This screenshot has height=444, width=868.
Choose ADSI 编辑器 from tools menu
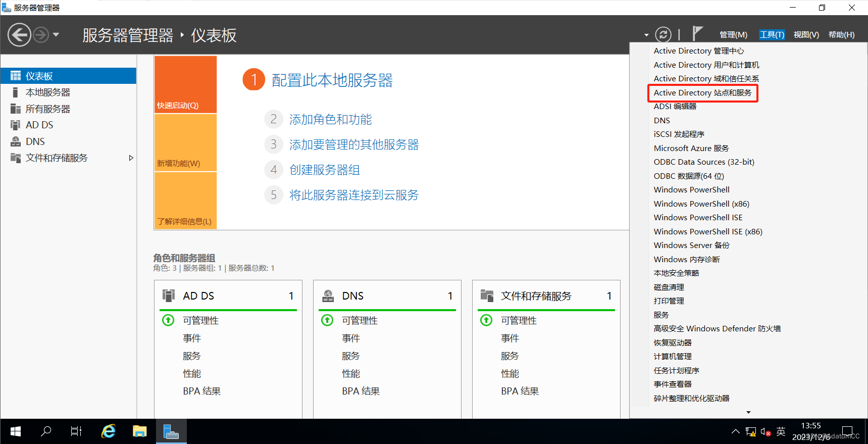(x=675, y=107)
